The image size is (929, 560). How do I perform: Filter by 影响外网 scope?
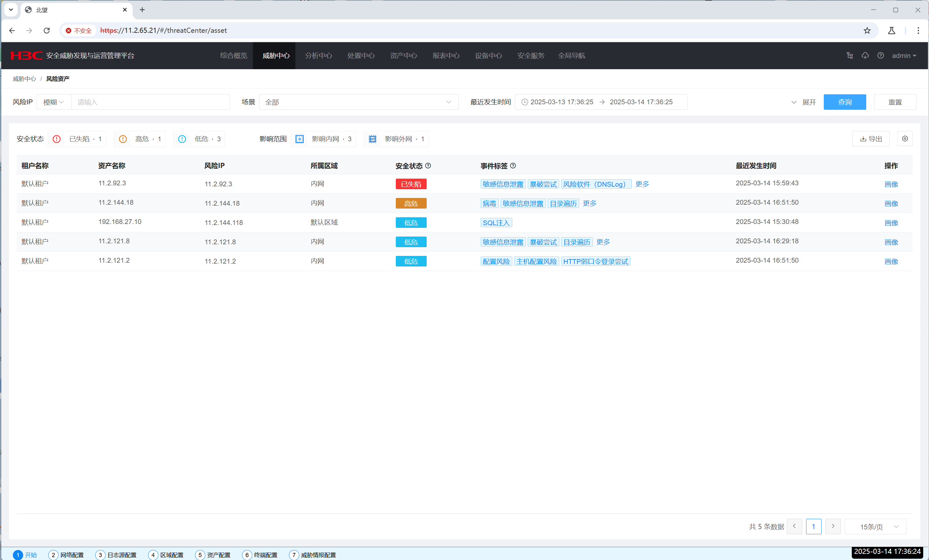pyautogui.click(x=396, y=139)
